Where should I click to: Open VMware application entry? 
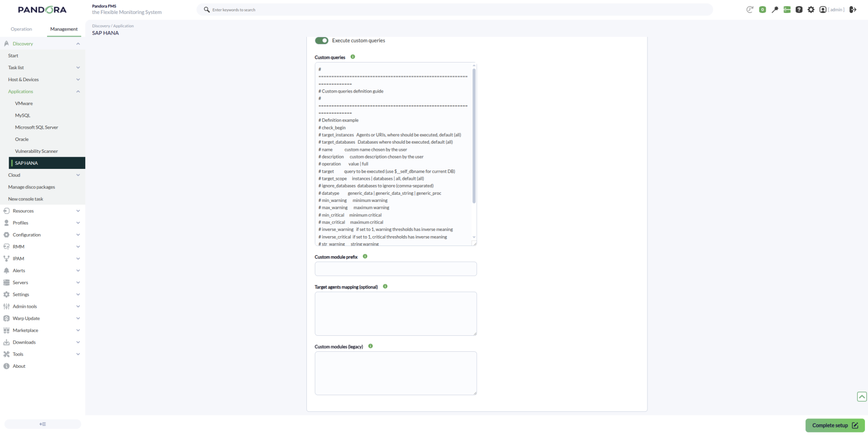[24, 103]
